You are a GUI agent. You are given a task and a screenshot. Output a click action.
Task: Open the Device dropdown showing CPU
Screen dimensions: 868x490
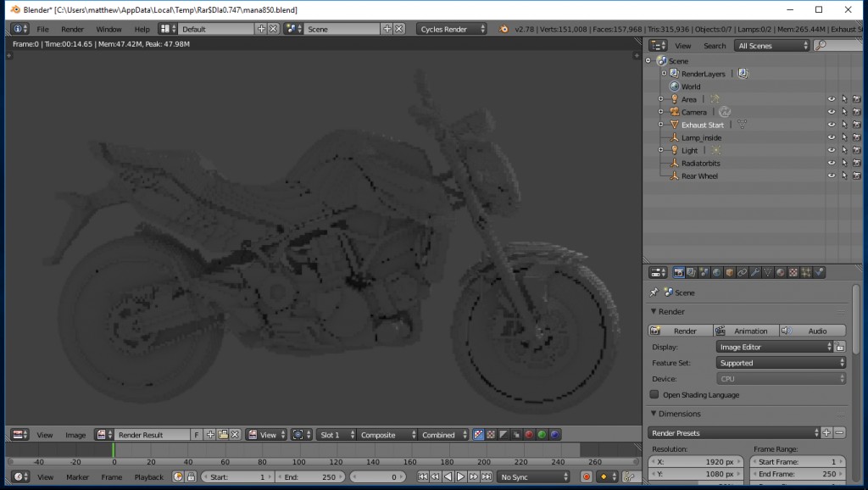tap(780, 378)
